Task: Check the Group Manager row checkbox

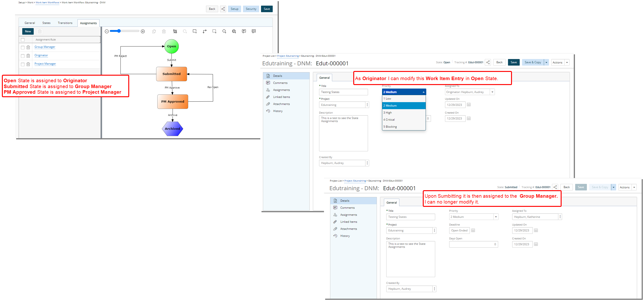Action: [x=23, y=48]
